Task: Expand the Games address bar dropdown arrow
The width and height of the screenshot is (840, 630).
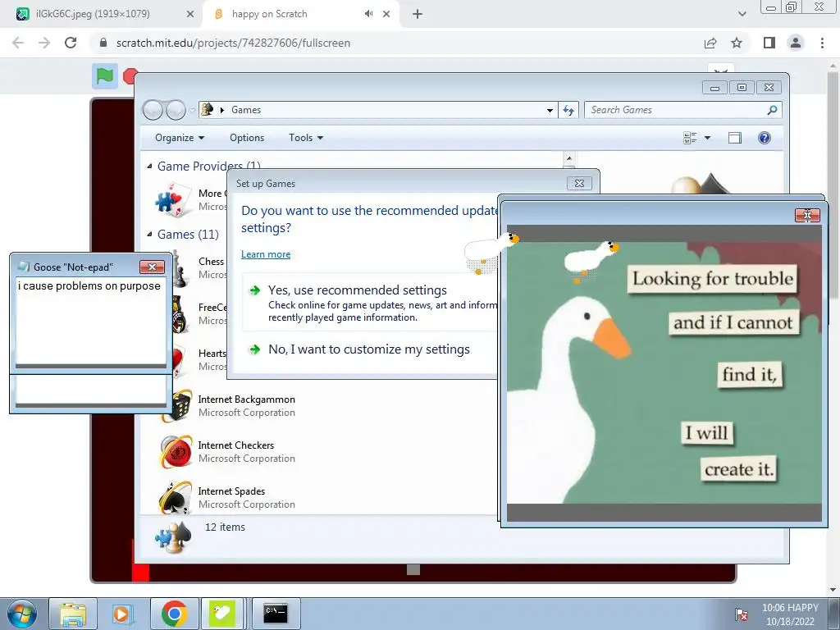Action: point(550,111)
